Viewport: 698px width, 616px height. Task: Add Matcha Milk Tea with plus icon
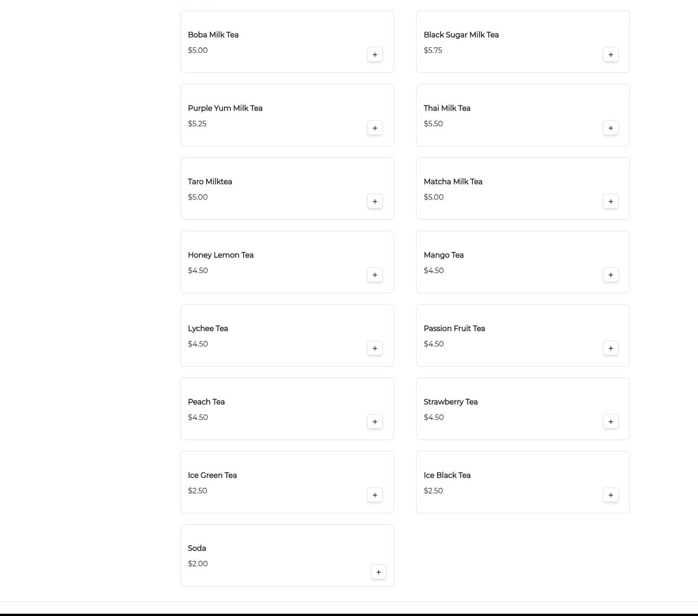(611, 202)
